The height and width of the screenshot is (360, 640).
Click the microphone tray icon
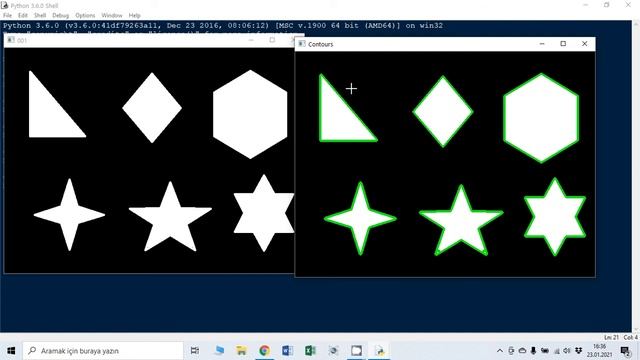click(x=533, y=351)
